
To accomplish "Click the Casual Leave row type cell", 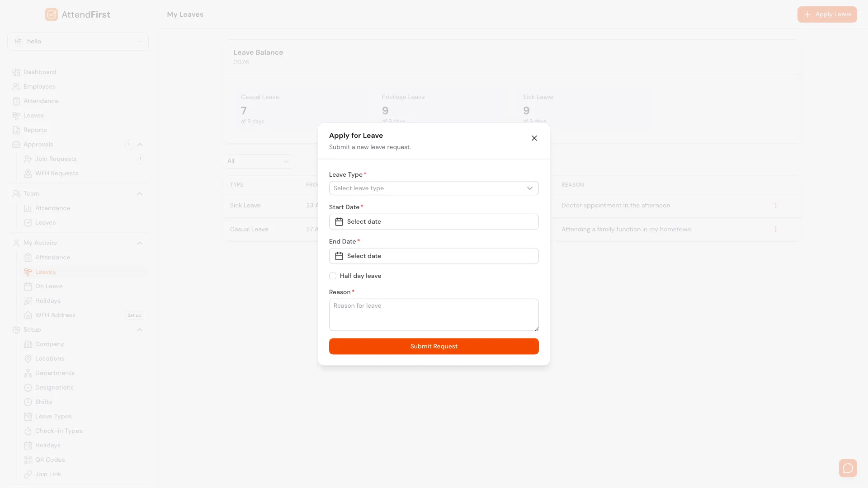I will (249, 230).
